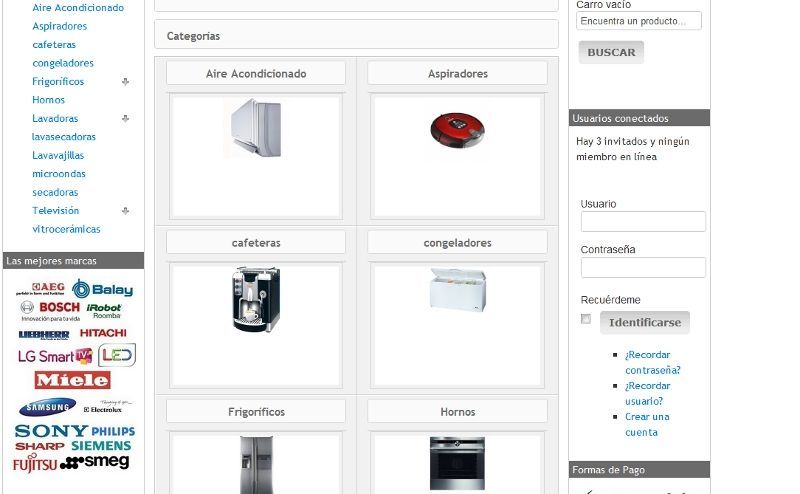
Task: Open the red robot vacuum image
Action: [x=457, y=130]
